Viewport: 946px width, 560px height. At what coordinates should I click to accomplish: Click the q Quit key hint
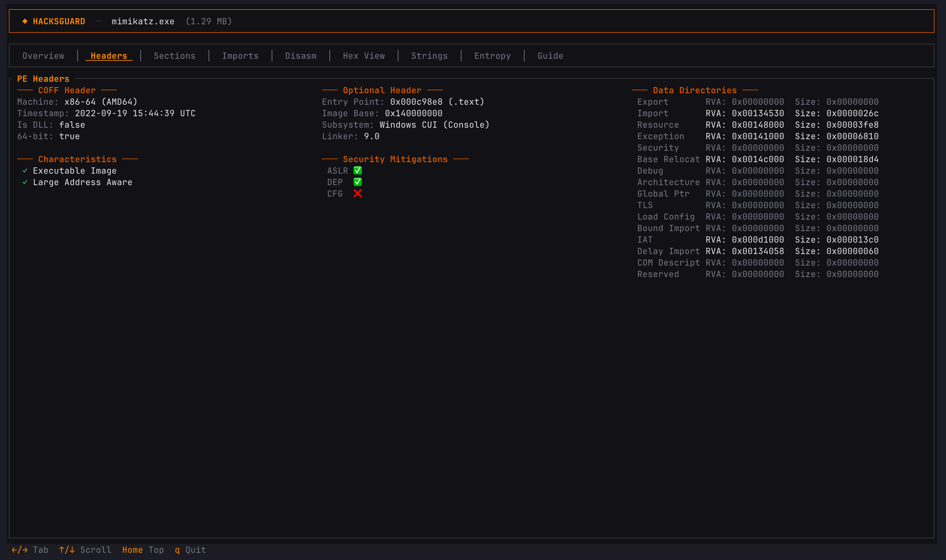point(191,550)
